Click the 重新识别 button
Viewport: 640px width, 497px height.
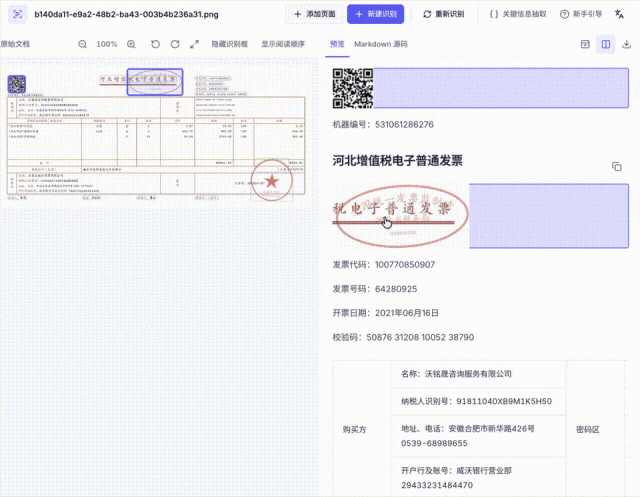pyautogui.click(x=444, y=14)
